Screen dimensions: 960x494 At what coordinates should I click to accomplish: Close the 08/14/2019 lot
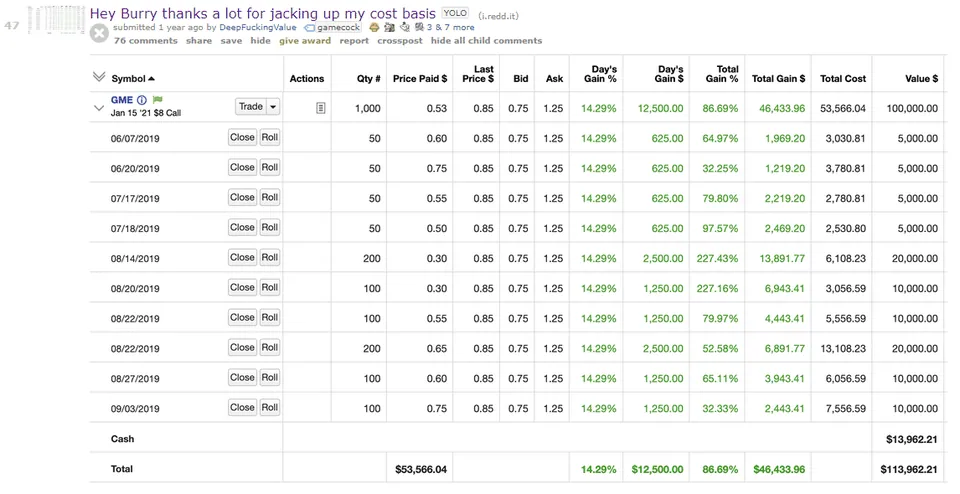242,257
